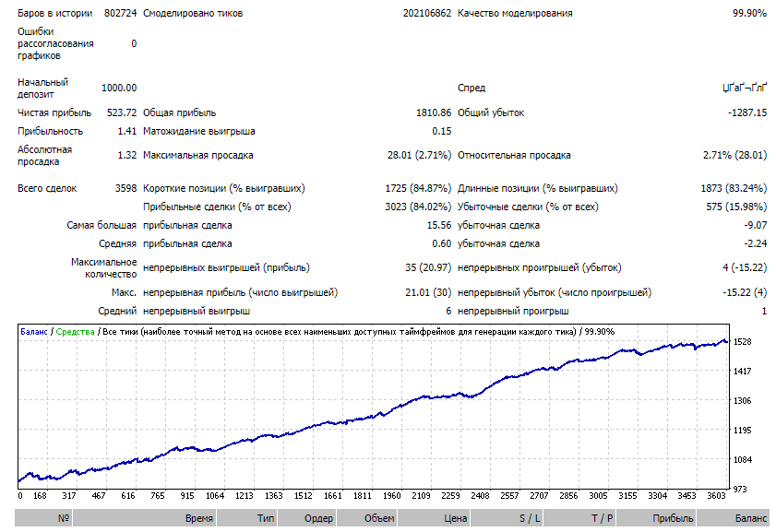
Task: Click the Прибыльность label
Action: point(50,131)
